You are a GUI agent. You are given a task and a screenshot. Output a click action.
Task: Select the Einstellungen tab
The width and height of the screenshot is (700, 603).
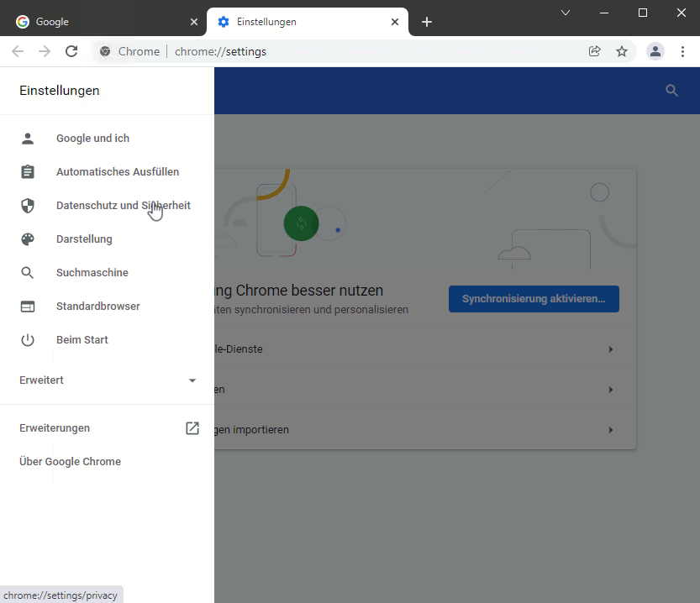tap(308, 21)
